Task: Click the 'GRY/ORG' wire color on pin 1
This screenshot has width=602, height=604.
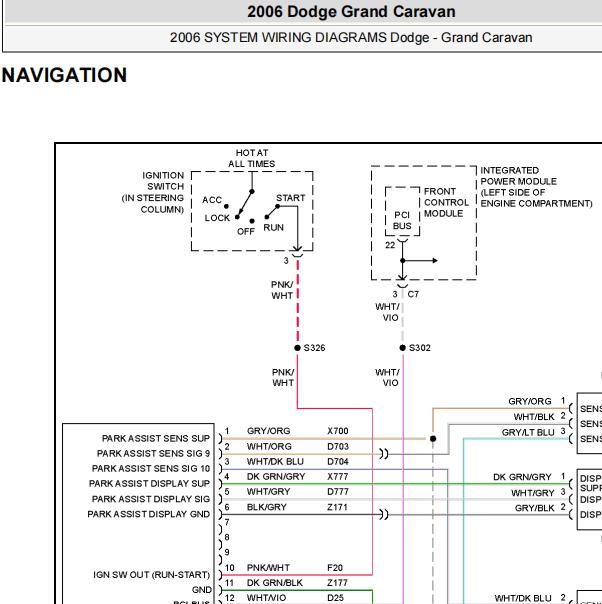Action: pos(268,431)
